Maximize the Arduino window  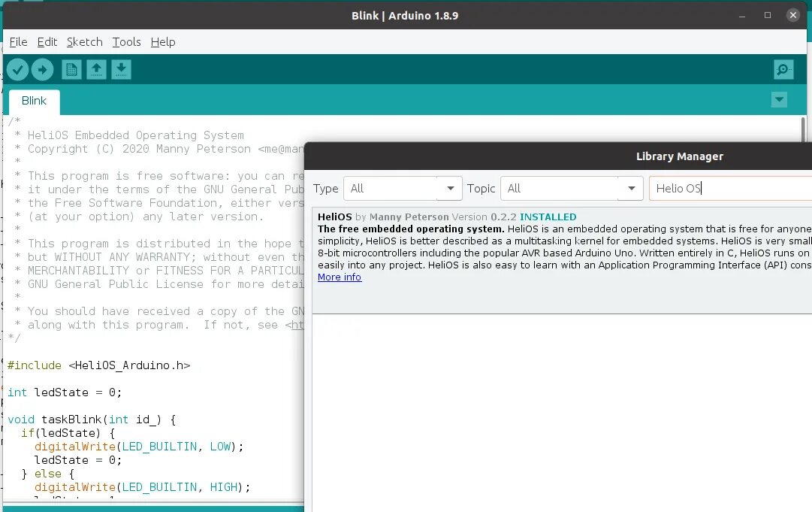tap(768, 16)
